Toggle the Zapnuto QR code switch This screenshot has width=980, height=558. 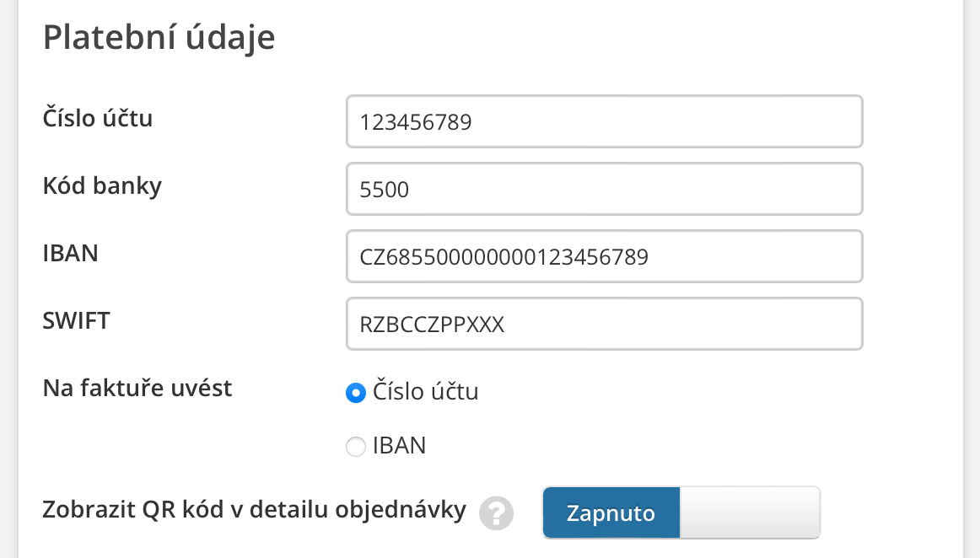611,512
